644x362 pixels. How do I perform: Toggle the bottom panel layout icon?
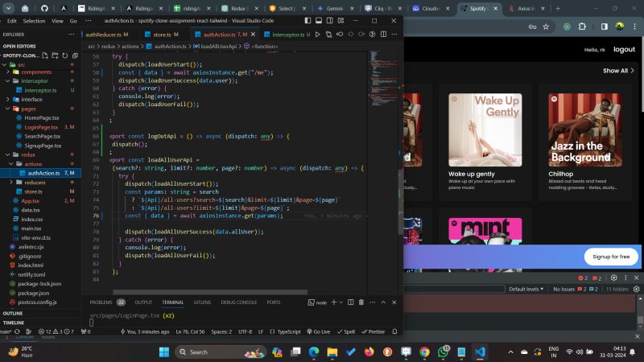(319, 21)
